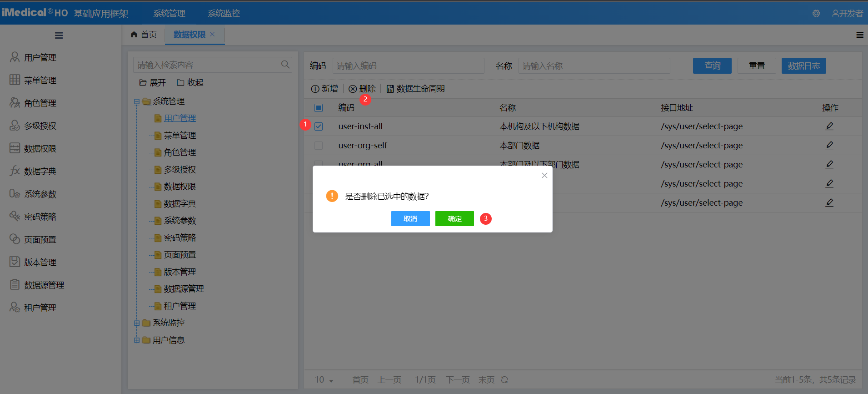This screenshot has height=394, width=868.
Task: Open the tab options menu at far right
Action: click(x=860, y=35)
